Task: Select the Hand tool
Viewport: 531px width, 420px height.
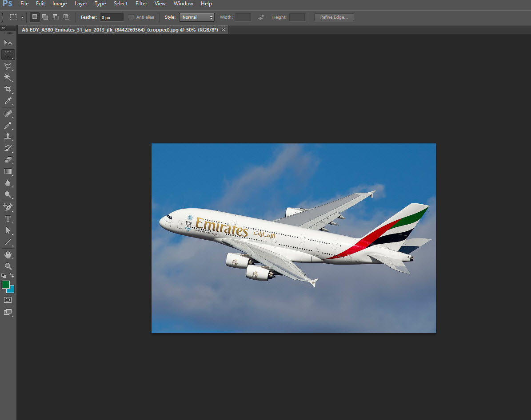Action: click(8, 254)
